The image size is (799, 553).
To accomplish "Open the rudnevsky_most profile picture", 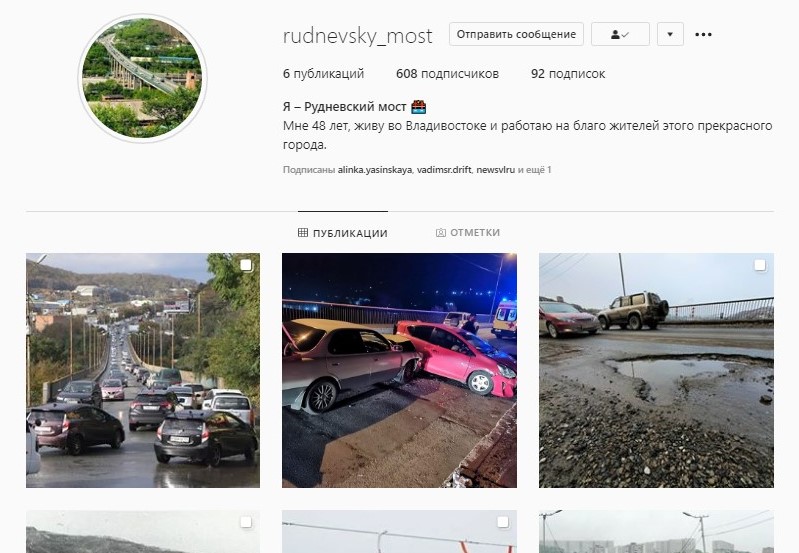I will [x=142, y=78].
